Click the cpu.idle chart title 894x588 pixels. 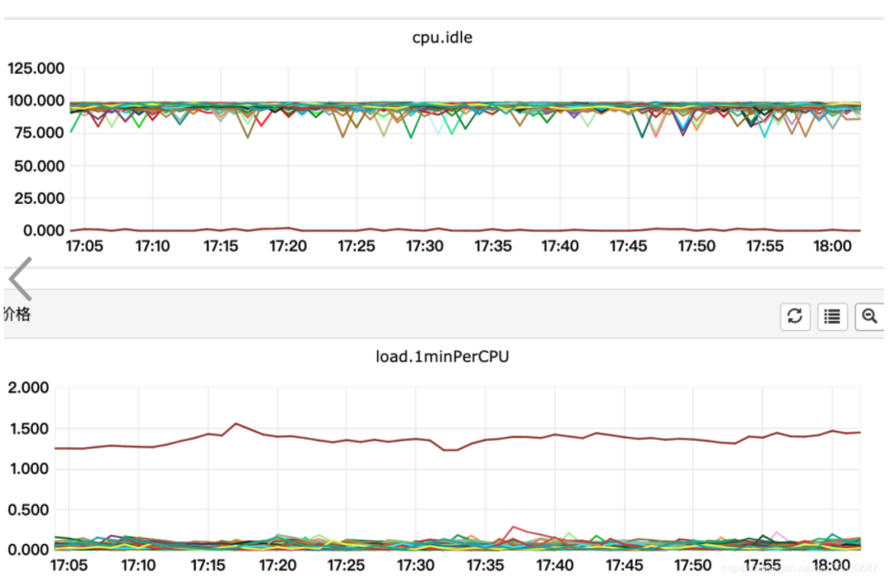point(442,37)
